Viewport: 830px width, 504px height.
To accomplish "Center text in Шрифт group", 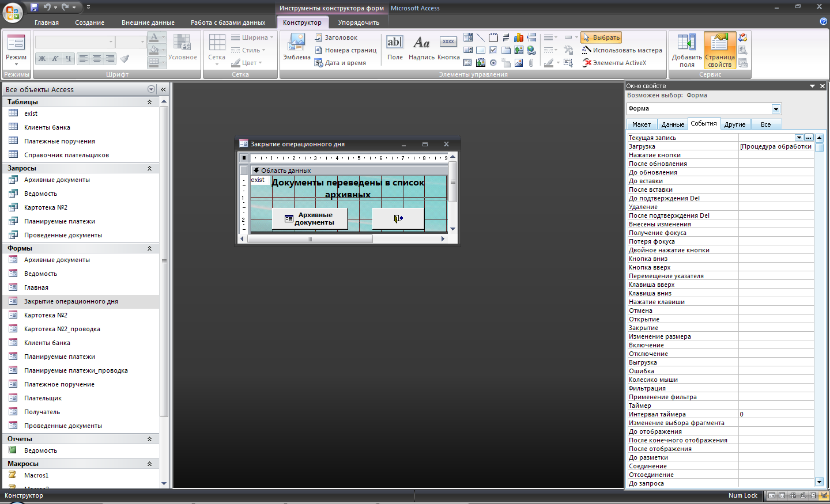I will [97, 58].
